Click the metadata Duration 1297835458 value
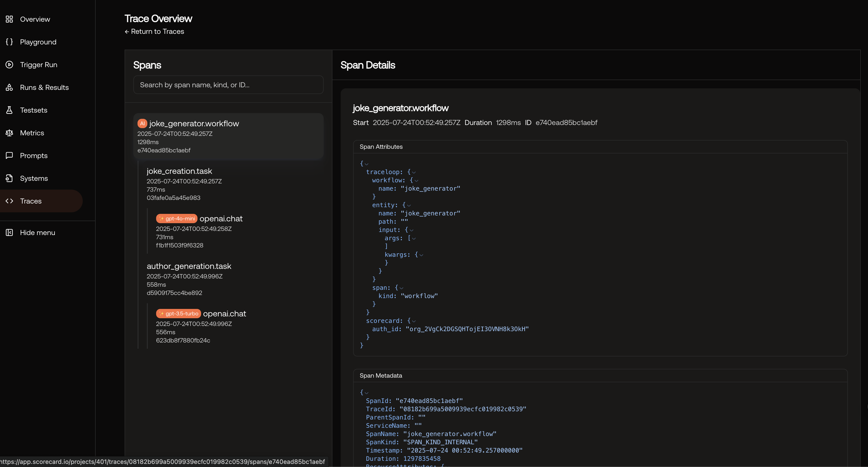Viewport: 868px width, 467px height. click(x=422, y=458)
